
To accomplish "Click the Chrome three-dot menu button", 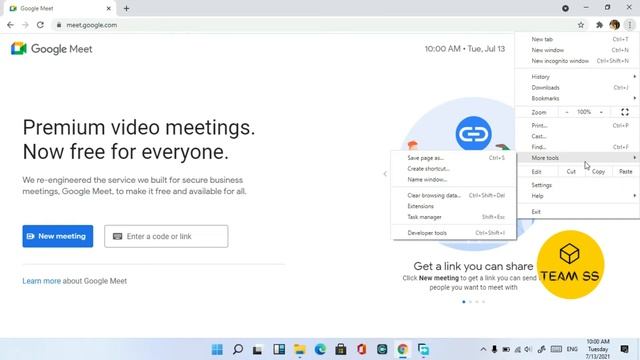I will pyautogui.click(x=630, y=25).
